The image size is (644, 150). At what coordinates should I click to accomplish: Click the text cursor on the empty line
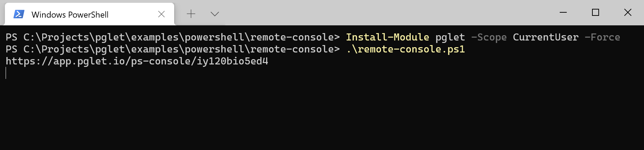click(x=6, y=73)
